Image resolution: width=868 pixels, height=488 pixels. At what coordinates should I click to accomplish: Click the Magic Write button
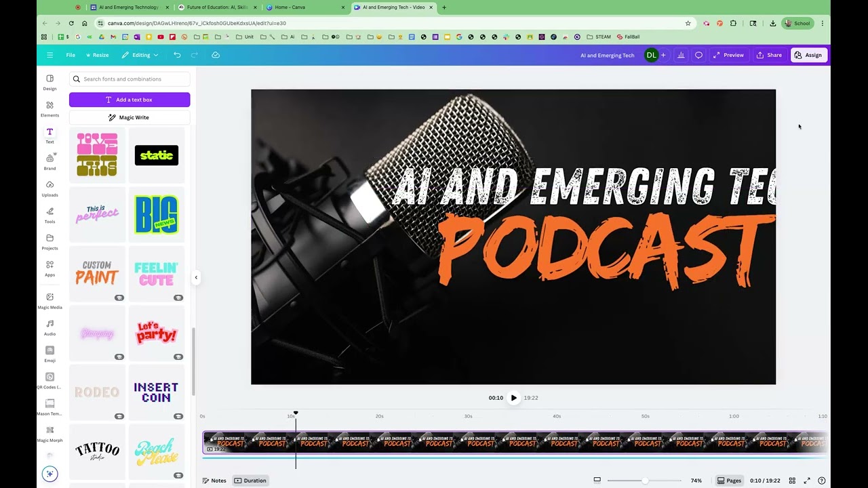[130, 117]
